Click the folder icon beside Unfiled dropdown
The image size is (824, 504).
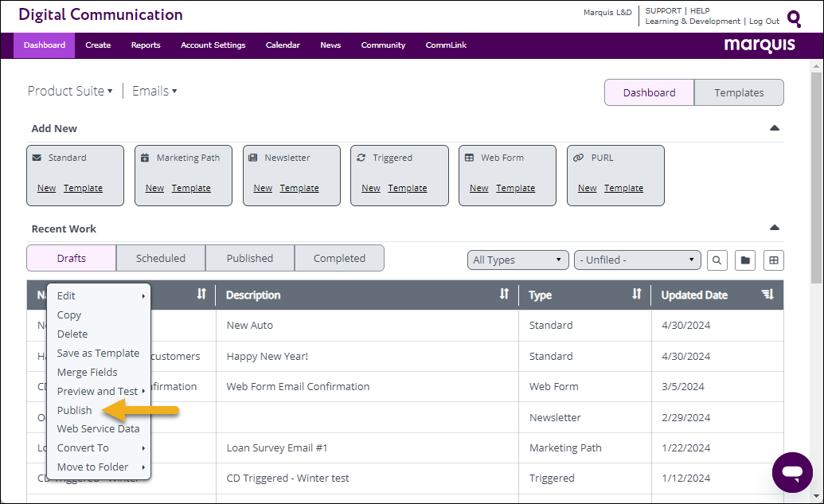[x=745, y=260]
